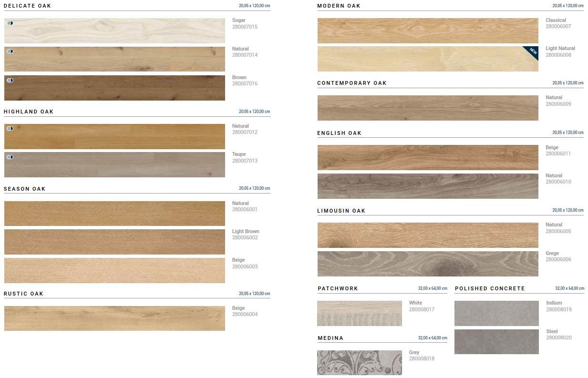Click the HIGHLAND OAK heading
588x378 pixels.
click(x=29, y=112)
